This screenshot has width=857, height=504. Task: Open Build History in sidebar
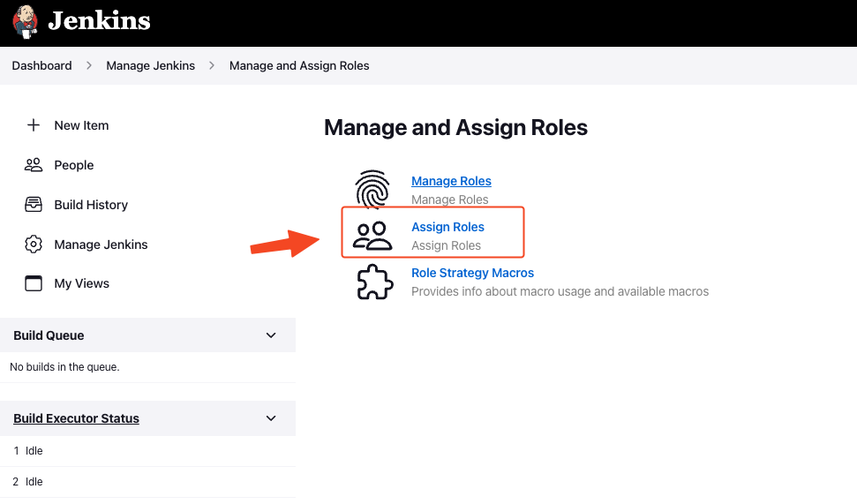[91, 205]
